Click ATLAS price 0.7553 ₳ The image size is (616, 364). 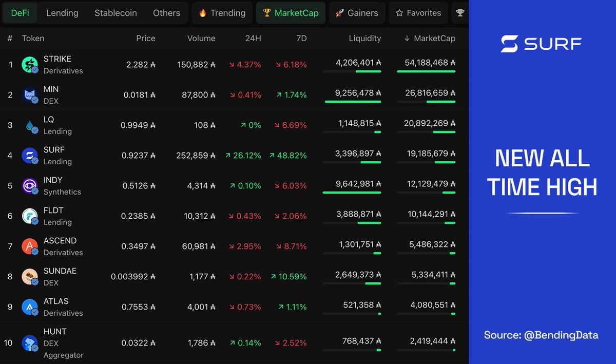click(x=138, y=307)
